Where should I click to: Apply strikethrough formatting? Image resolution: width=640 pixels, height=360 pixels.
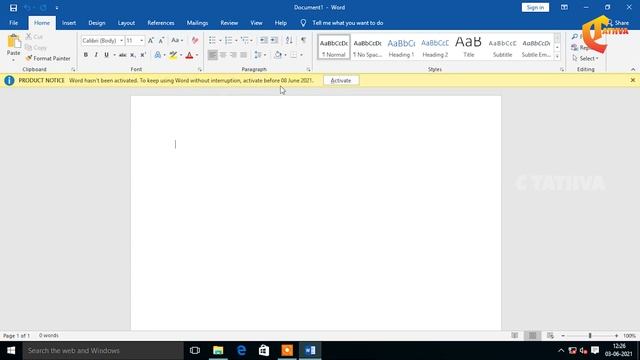tap(122, 55)
